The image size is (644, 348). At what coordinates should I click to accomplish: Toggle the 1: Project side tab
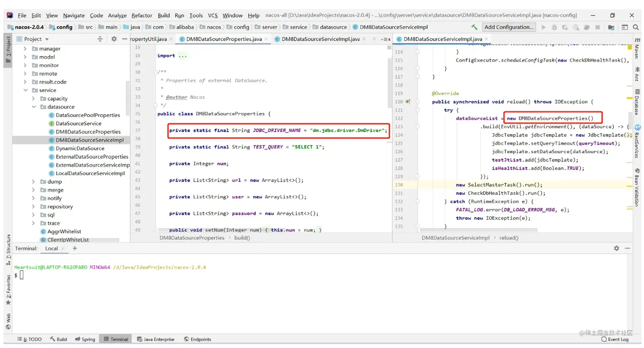click(x=8, y=51)
